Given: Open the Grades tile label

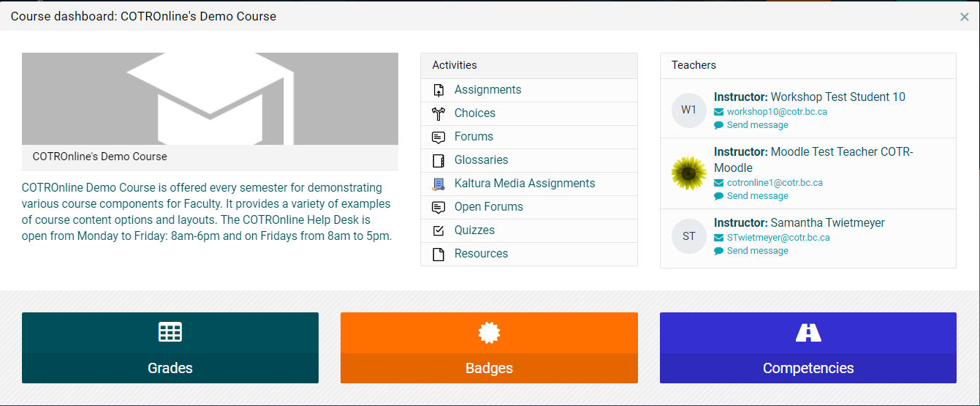Looking at the screenshot, I should coord(170,368).
